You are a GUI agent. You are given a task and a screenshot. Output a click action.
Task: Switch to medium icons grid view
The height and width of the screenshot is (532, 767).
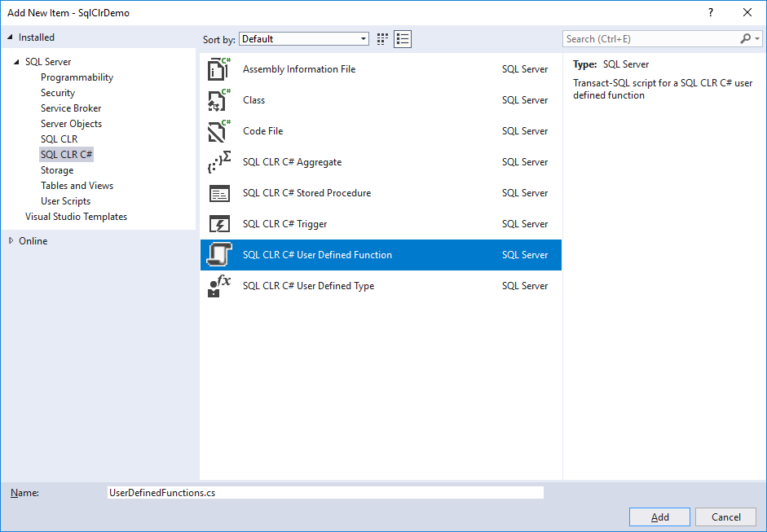click(x=382, y=39)
